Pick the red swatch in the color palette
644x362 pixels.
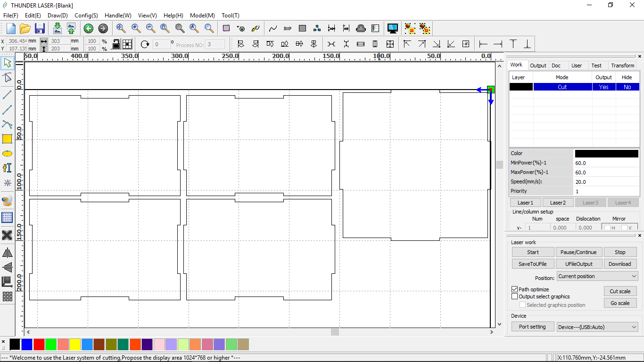coord(39,345)
